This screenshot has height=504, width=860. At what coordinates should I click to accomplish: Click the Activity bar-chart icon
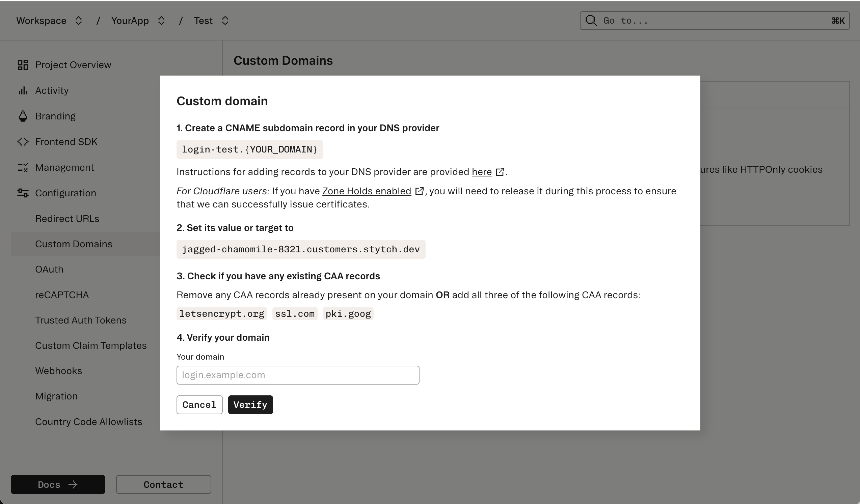tap(23, 90)
